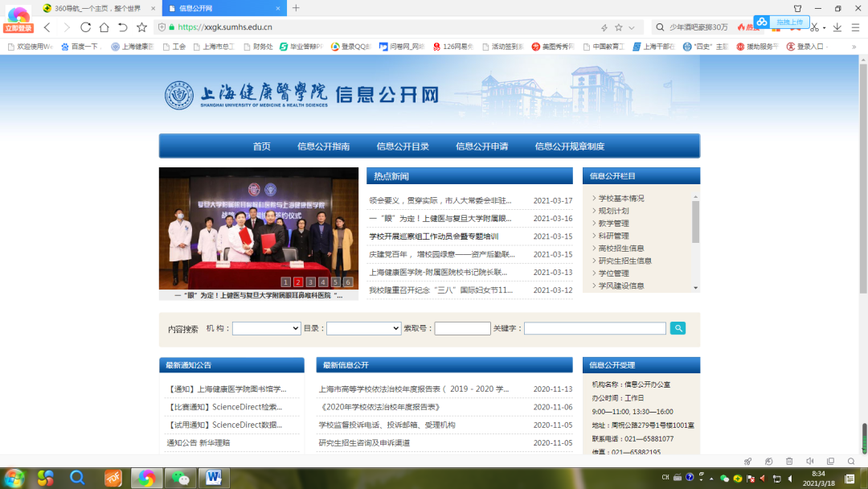Open 《2020年学校依法治校年度报告表》 link
This screenshot has width=868, height=489.
(x=379, y=407)
